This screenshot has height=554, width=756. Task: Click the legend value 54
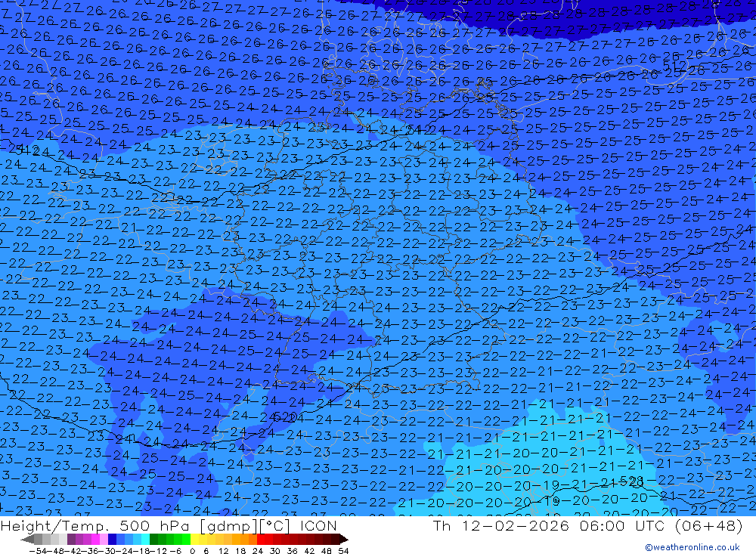pyautogui.click(x=343, y=551)
